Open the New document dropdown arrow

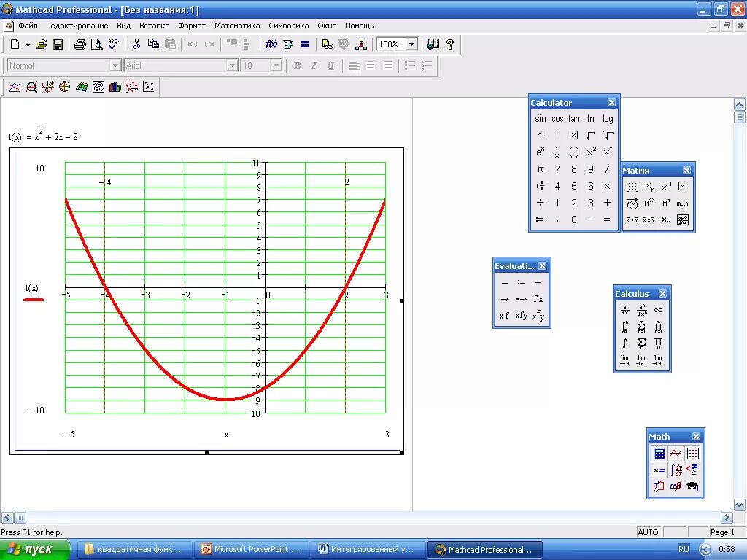click(x=28, y=45)
